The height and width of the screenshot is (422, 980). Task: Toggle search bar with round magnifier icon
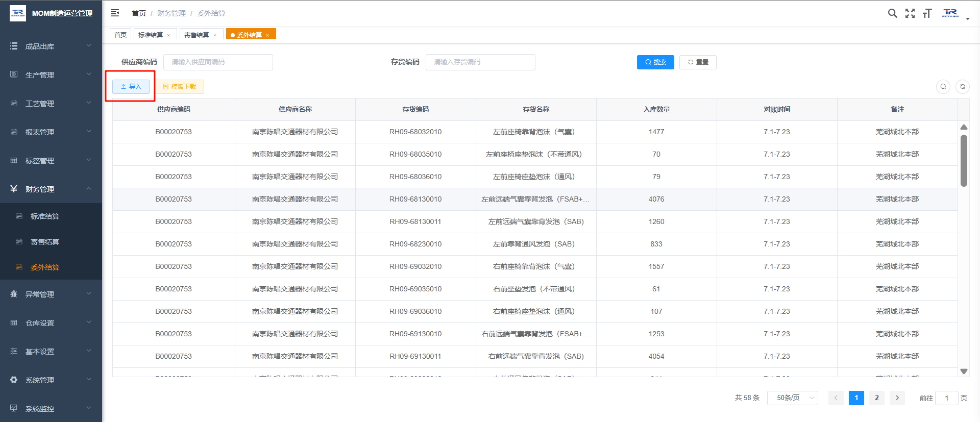point(943,87)
